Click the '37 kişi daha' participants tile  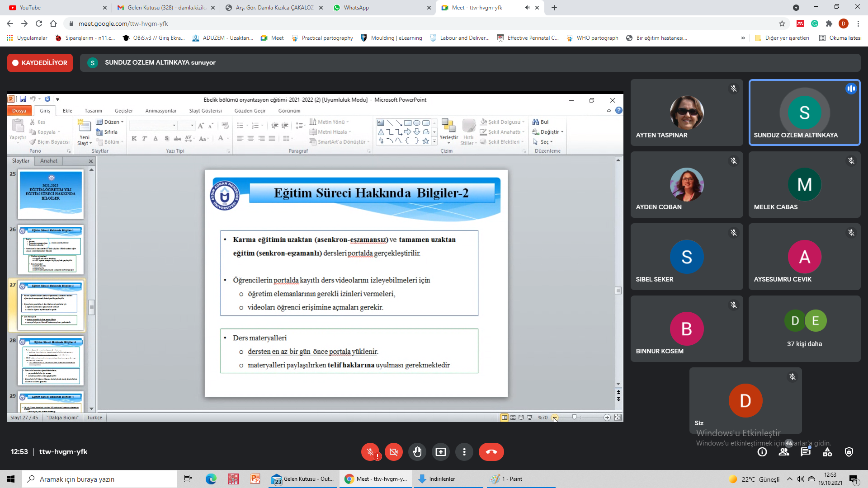point(804,329)
